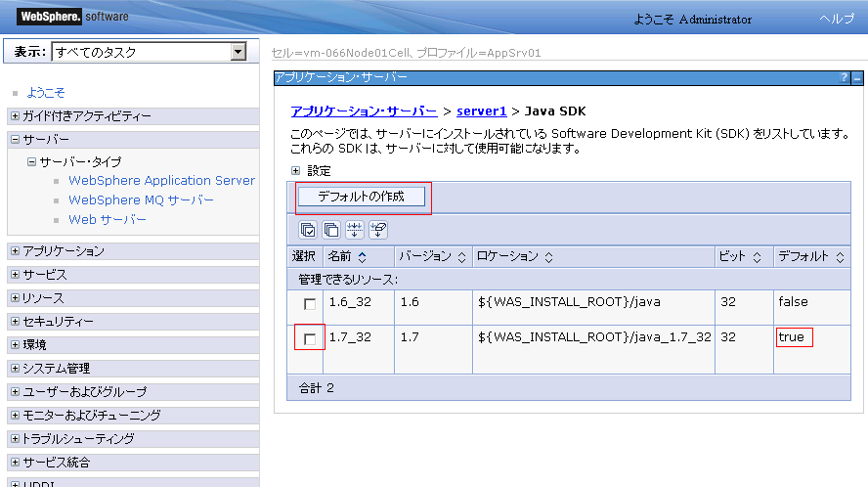Expand the リソース navigation section
Screen dimensions: 868x487
15,298
